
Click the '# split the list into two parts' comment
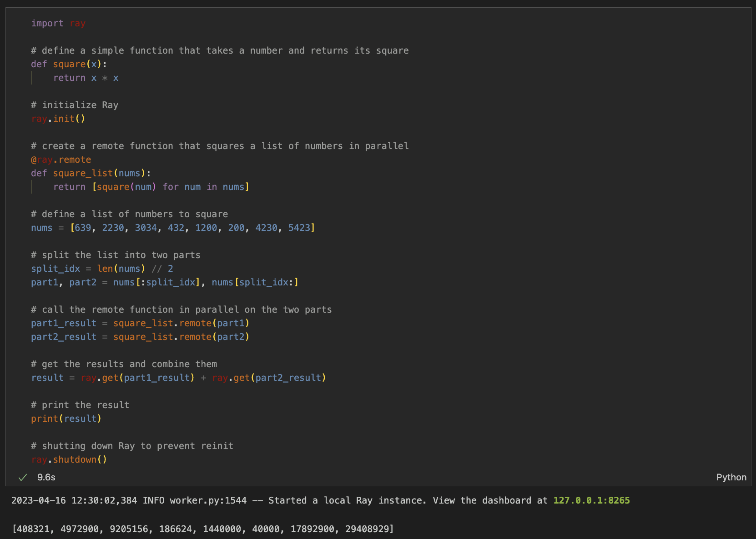click(x=116, y=255)
